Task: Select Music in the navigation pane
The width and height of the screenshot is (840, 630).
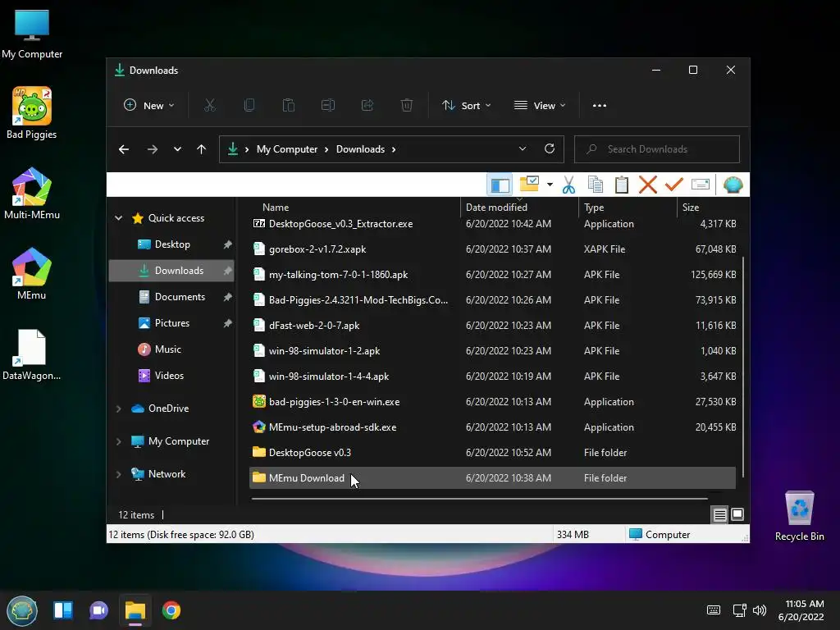Action: click(171, 349)
